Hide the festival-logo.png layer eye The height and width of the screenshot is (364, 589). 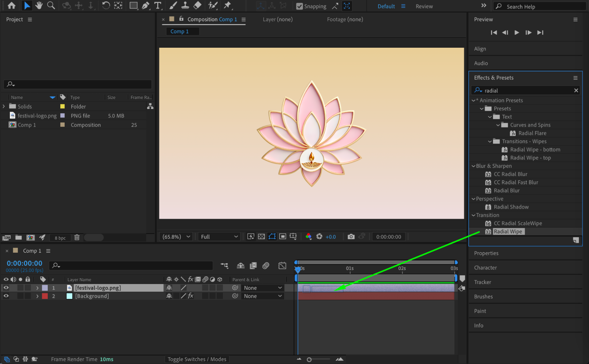[x=6, y=288]
